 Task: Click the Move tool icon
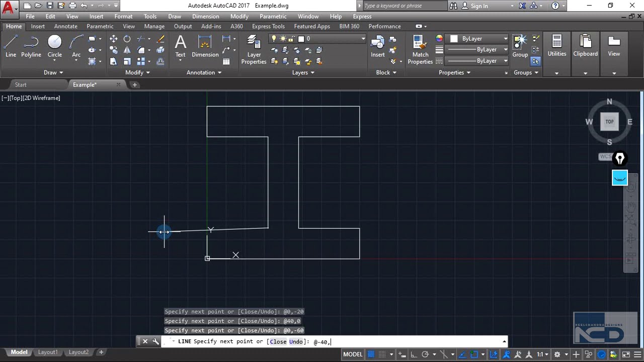point(114,39)
